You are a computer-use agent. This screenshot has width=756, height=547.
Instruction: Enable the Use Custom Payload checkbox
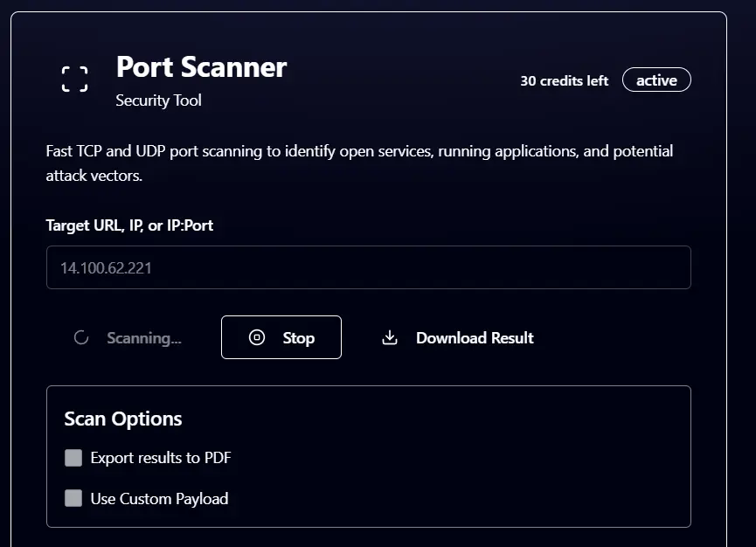(x=73, y=499)
